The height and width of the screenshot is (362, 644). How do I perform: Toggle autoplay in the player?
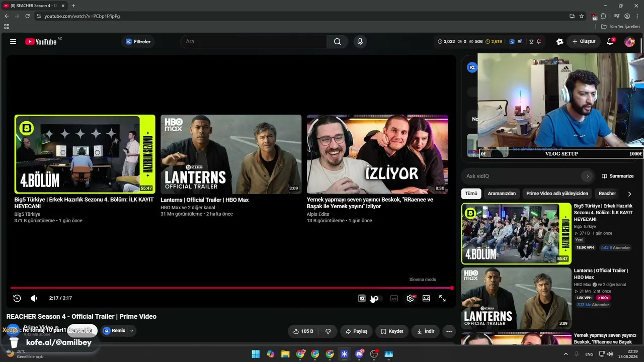point(376,298)
